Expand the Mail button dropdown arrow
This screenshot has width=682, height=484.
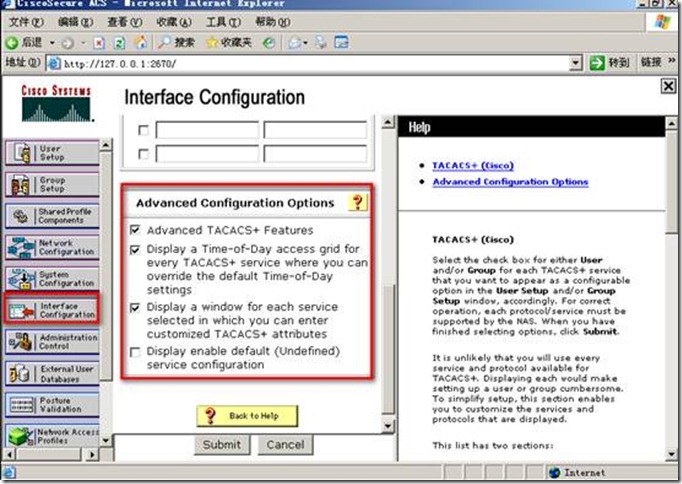(x=305, y=43)
